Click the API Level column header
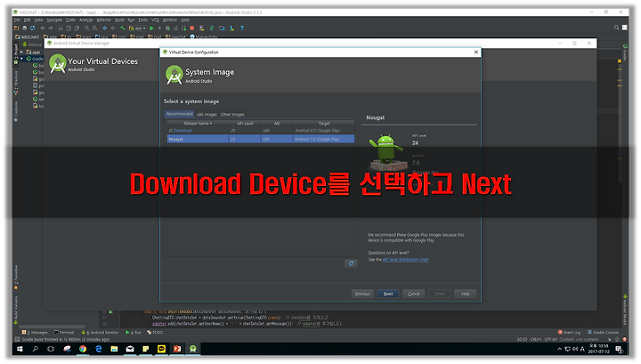This screenshot has height=364, width=641. 245,124
